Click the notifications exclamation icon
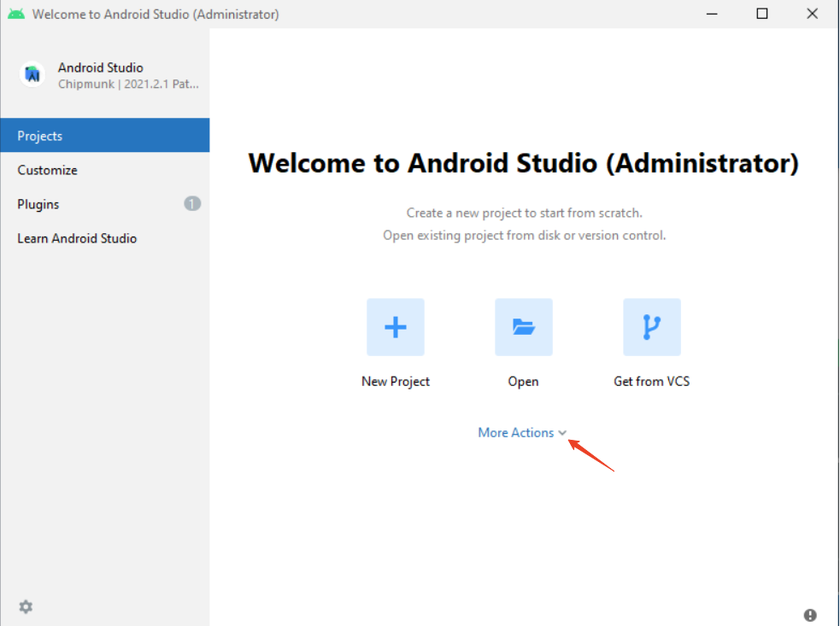This screenshot has width=840, height=626. 810,615
